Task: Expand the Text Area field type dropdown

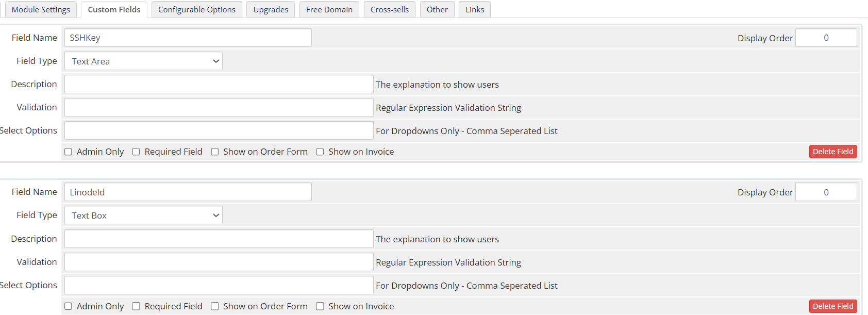Action: [143, 61]
